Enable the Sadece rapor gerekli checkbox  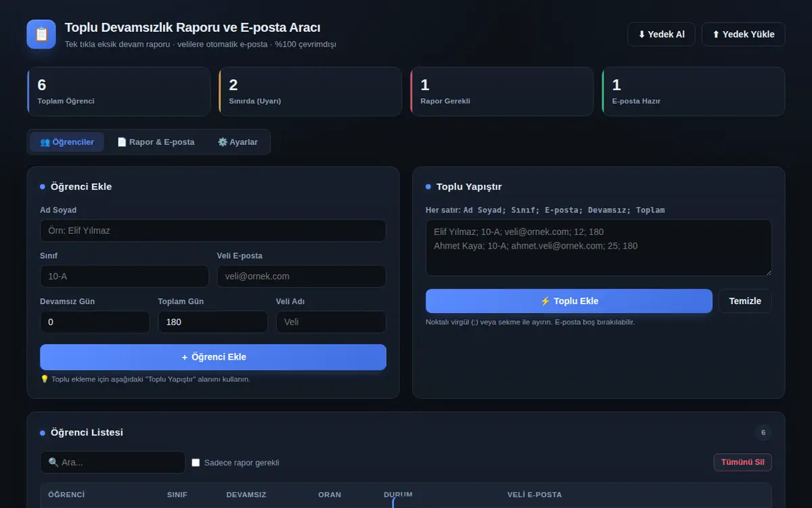point(196,463)
